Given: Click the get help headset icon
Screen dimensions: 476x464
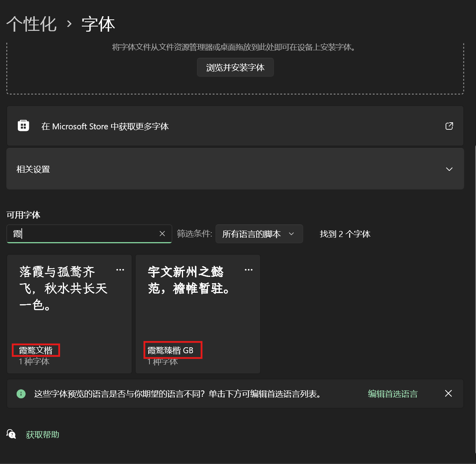Looking at the screenshot, I should (11, 434).
